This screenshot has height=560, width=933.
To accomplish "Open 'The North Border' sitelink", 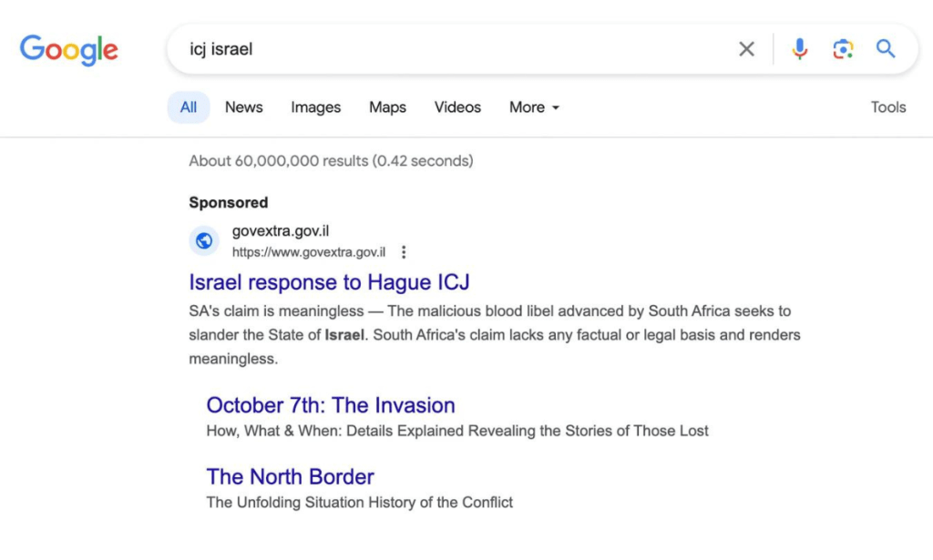I will pyautogui.click(x=291, y=476).
